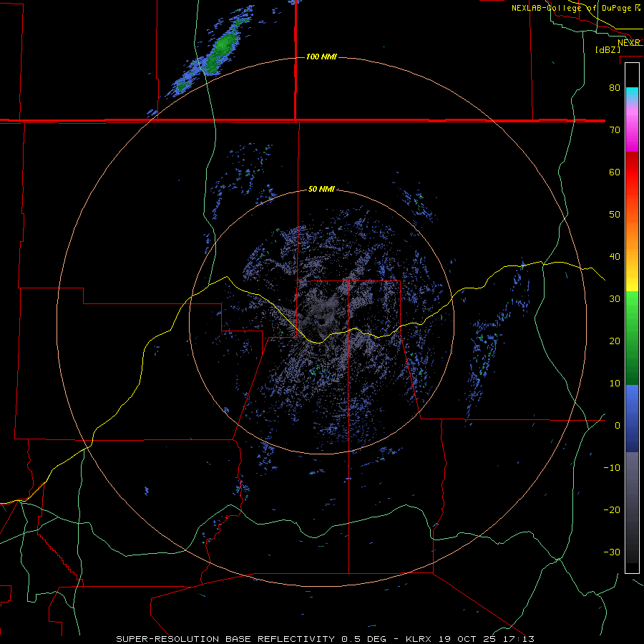Click the positive 20 dBZ legend value
The width and height of the screenshot is (644, 644).
click(x=615, y=341)
